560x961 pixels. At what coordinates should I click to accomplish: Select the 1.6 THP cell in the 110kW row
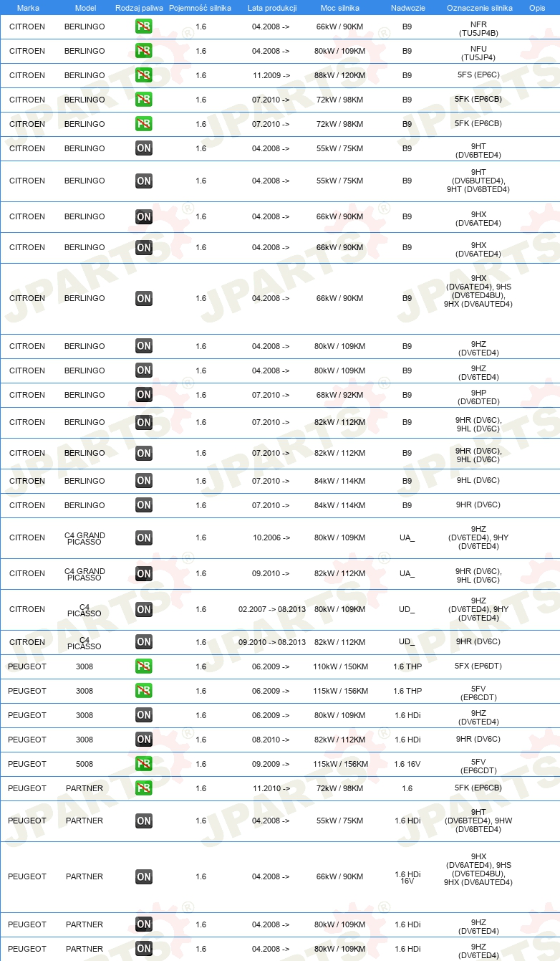[407, 666]
